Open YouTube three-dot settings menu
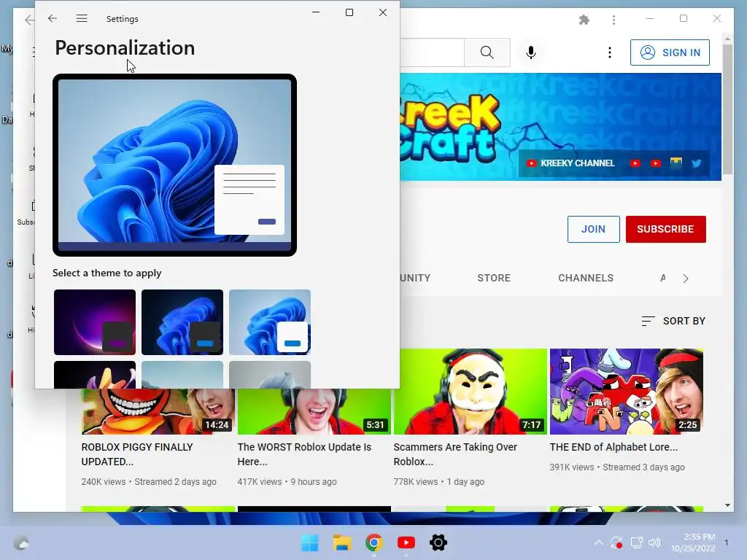The height and width of the screenshot is (560, 747). pyautogui.click(x=609, y=52)
